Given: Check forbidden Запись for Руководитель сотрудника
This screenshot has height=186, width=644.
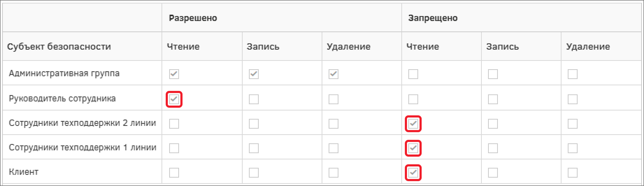Looking at the screenshot, I should [493, 99].
